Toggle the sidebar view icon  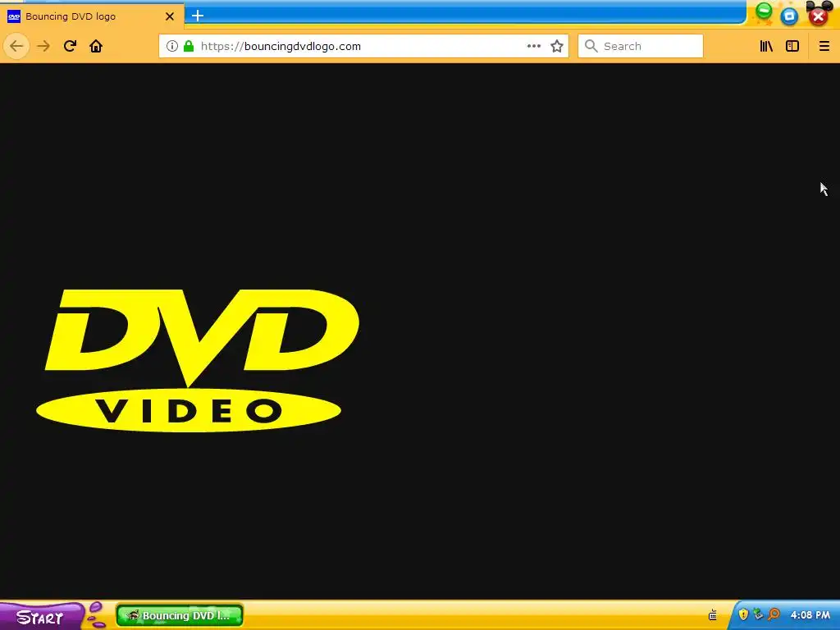(x=792, y=46)
